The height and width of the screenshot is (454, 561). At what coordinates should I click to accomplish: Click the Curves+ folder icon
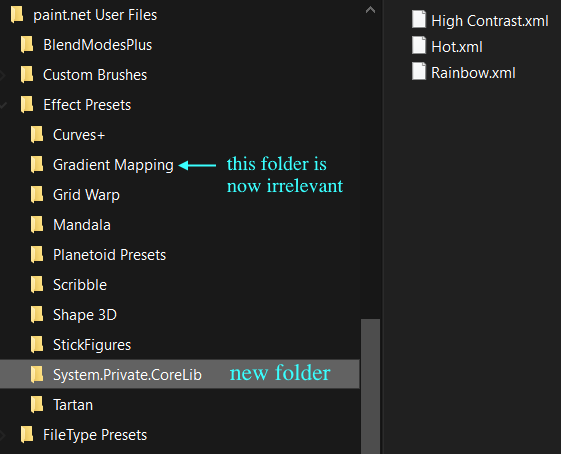pos(36,135)
